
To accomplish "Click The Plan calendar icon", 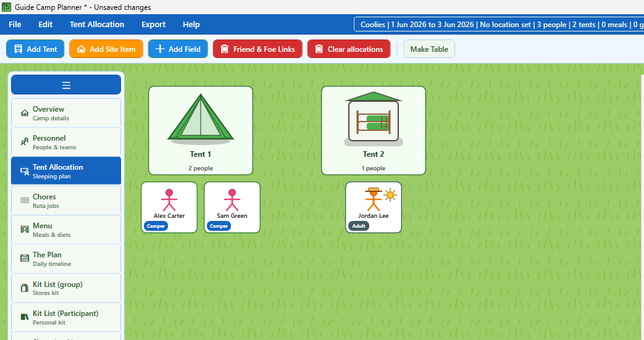I will point(25,259).
